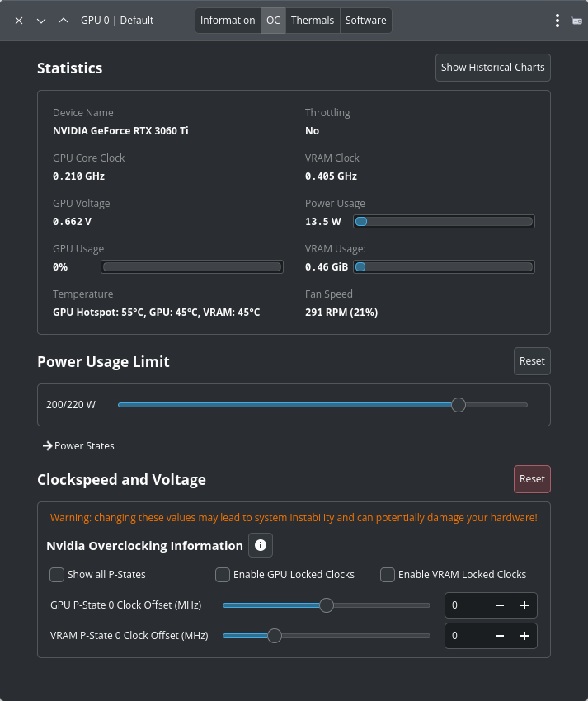Tick Enable VRAM Locked Clocks

(x=388, y=575)
